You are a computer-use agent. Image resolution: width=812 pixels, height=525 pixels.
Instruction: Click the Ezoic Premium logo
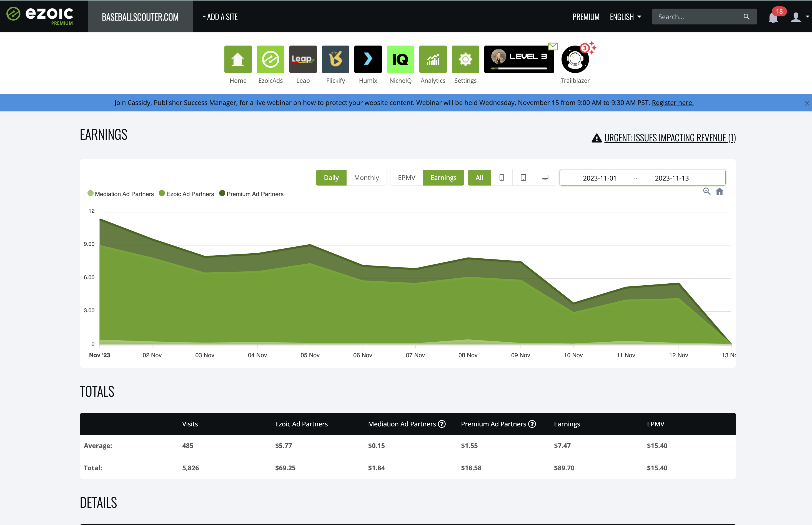(40, 16)
